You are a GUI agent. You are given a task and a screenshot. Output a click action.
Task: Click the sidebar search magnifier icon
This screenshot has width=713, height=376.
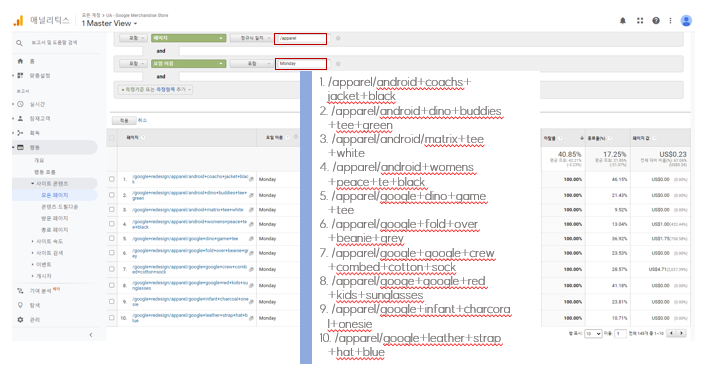click(x=19, y=43)
